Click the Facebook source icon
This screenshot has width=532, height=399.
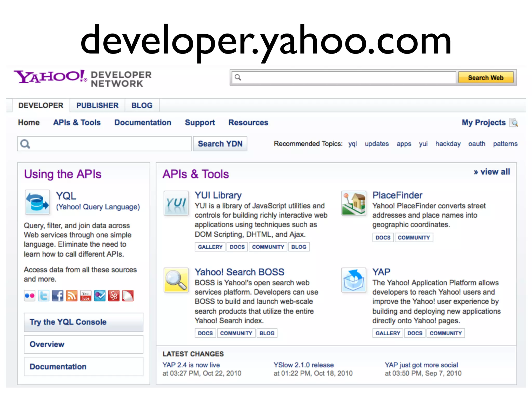tap(58, 296)
